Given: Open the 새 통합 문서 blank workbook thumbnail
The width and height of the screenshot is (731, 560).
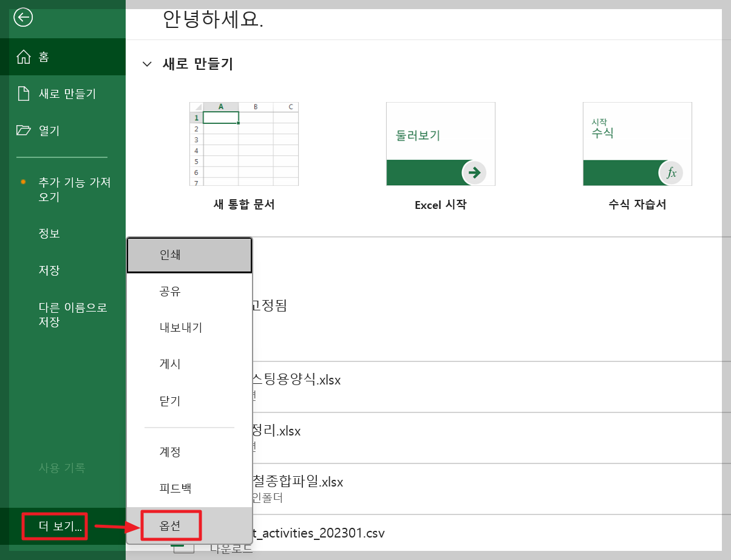Looking at the screenshot, I should [x=243, y=145].
